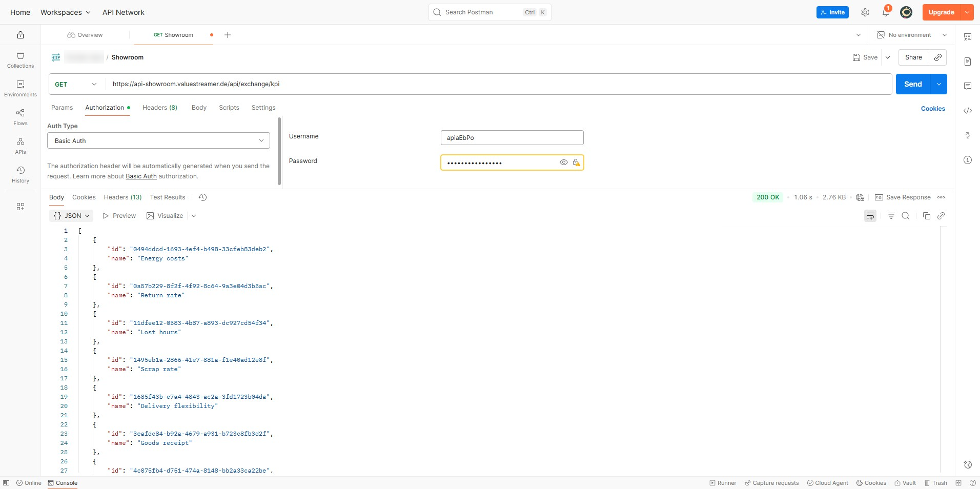Click the search response magnifier icon
980x489 pixels.
[x=906, y=216]
